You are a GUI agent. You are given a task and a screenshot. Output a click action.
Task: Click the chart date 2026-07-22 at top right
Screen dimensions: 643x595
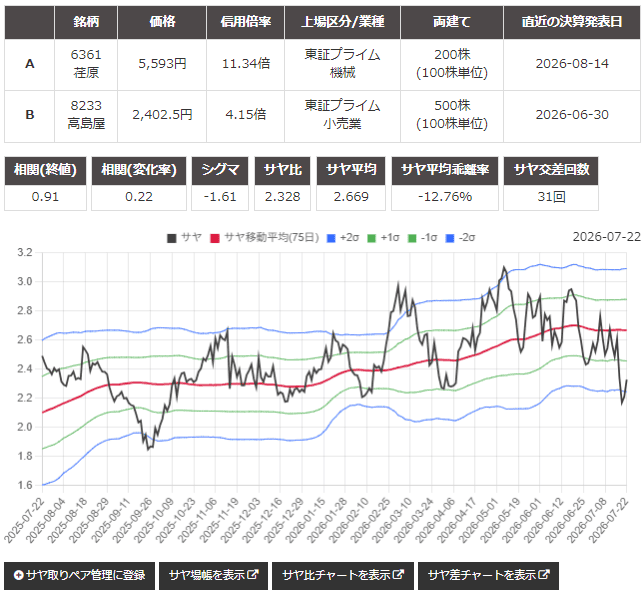pos(607,237)
